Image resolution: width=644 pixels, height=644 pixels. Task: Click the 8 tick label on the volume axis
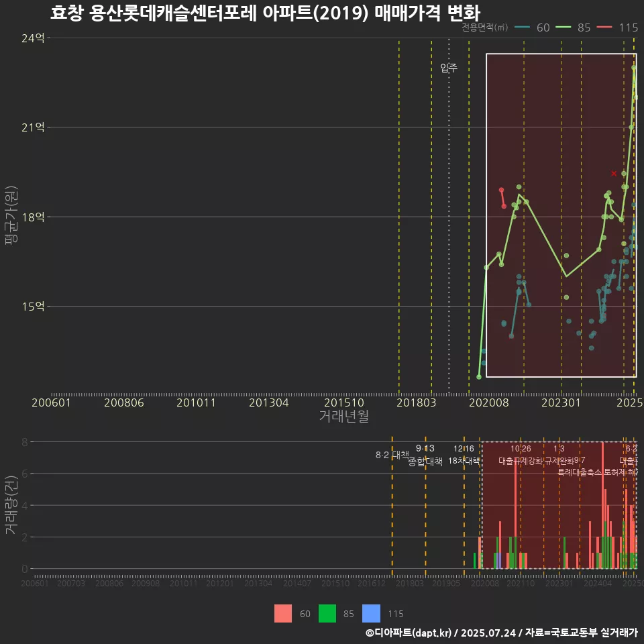[x=25, y=442]
